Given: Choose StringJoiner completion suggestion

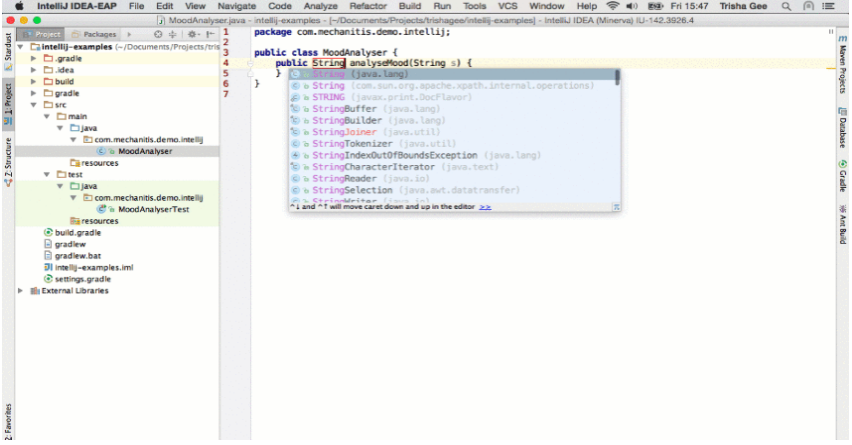Looking at the screenshot, I should pyautogui.click(x=453, y=132).
